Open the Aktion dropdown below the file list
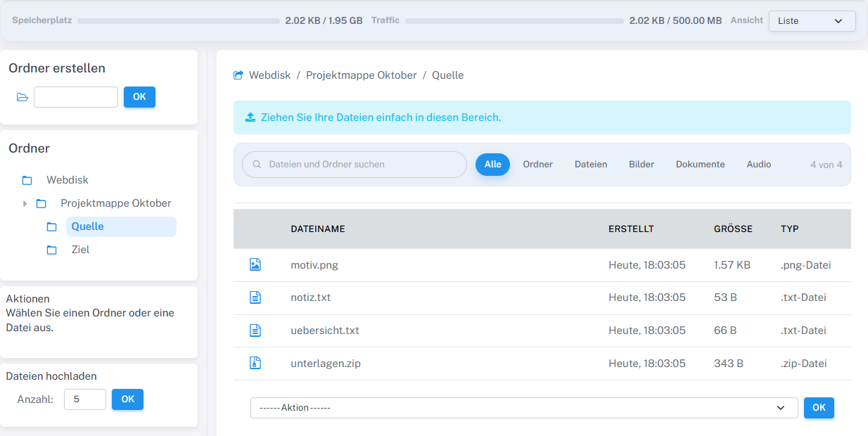Viewport: 868px width, 436px height. tap(524, 408)
